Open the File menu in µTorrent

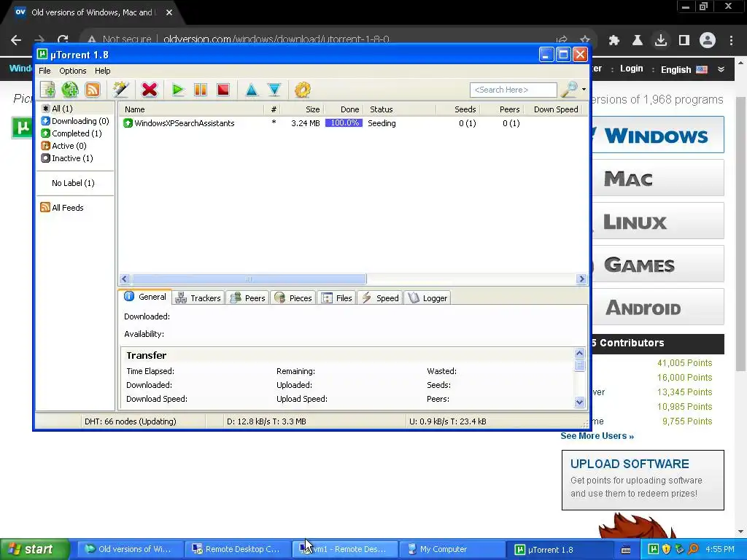44,71
